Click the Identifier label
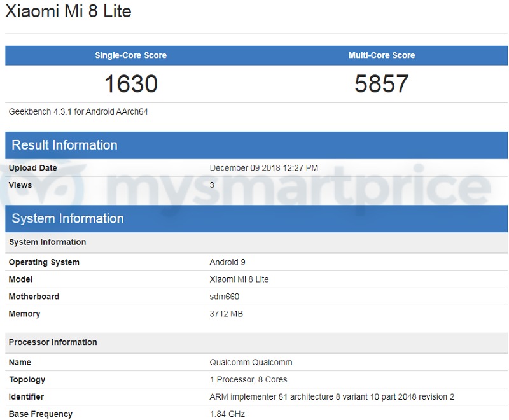 26,397
